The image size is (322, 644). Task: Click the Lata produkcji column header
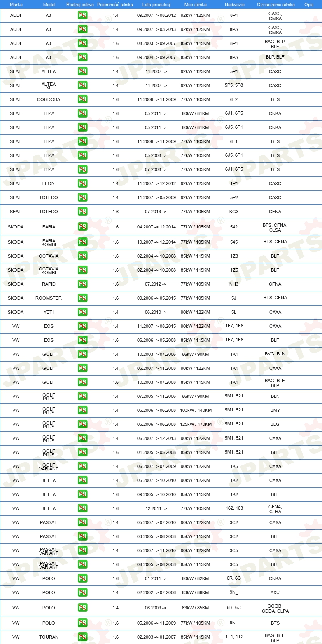coord(156,5)
